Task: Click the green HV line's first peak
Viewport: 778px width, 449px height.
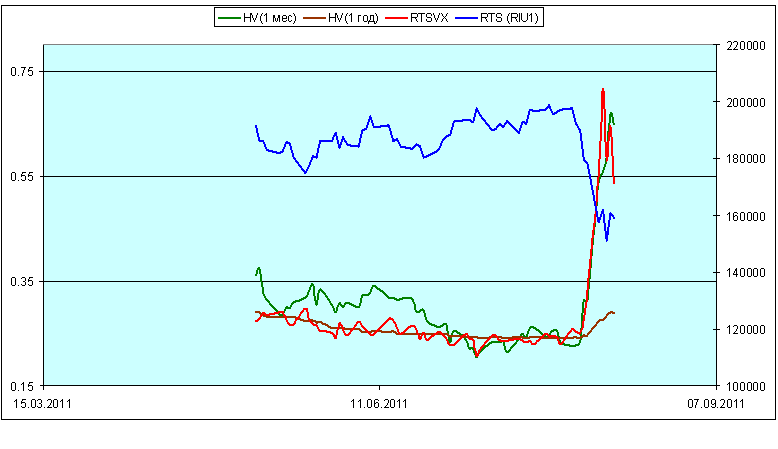Action: [259, 268]
